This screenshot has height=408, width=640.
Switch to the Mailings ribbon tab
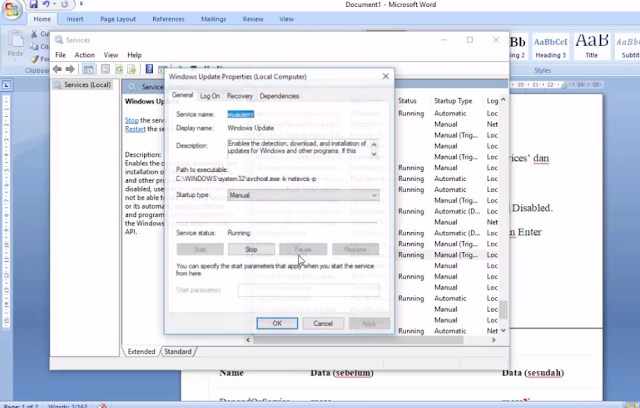point(213,19)
